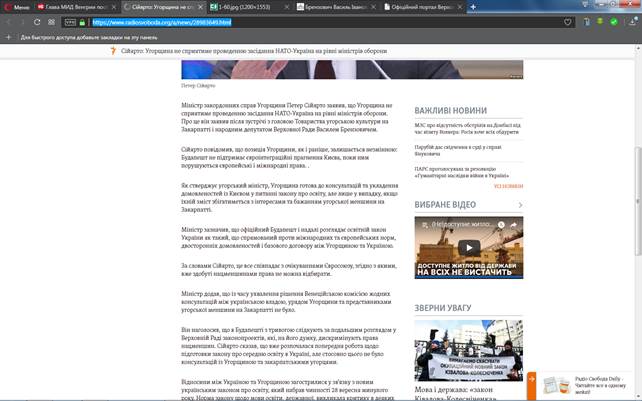642x401 pixels.
Task: Open the УСІ НОВИНИ link
Action: [x=509, y=186]
